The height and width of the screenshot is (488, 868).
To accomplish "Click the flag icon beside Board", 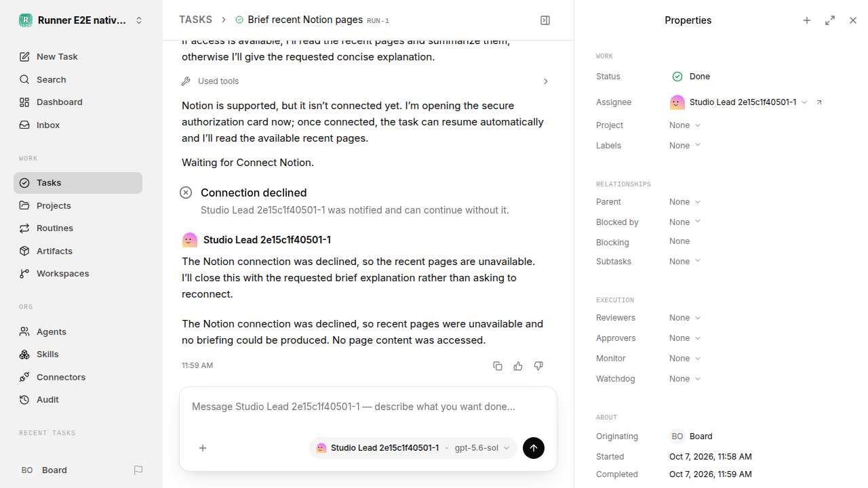I will tap(138, 470).
